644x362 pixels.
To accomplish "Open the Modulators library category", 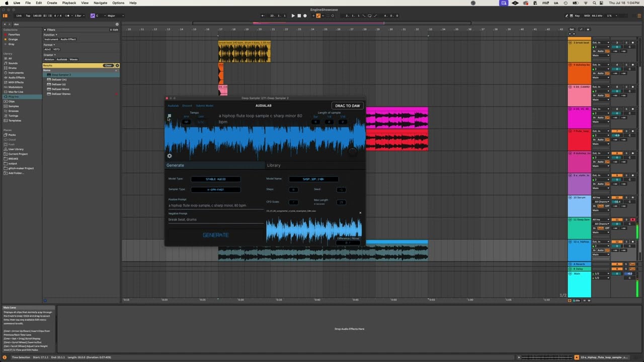I will pos(15,87).
